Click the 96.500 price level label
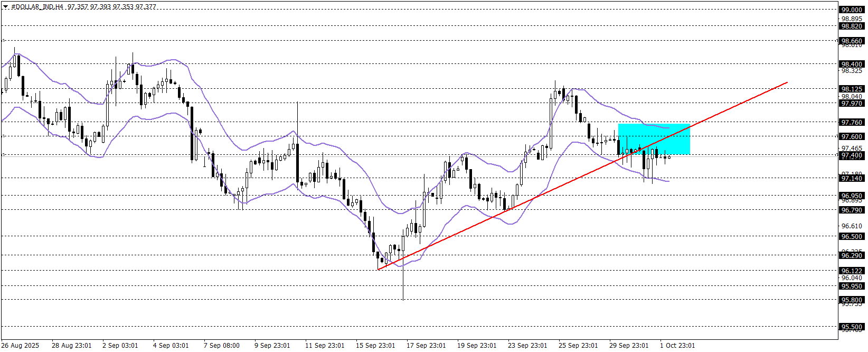Screen dimensions: 868x352 pyautogui.click(x=851, y=236)
